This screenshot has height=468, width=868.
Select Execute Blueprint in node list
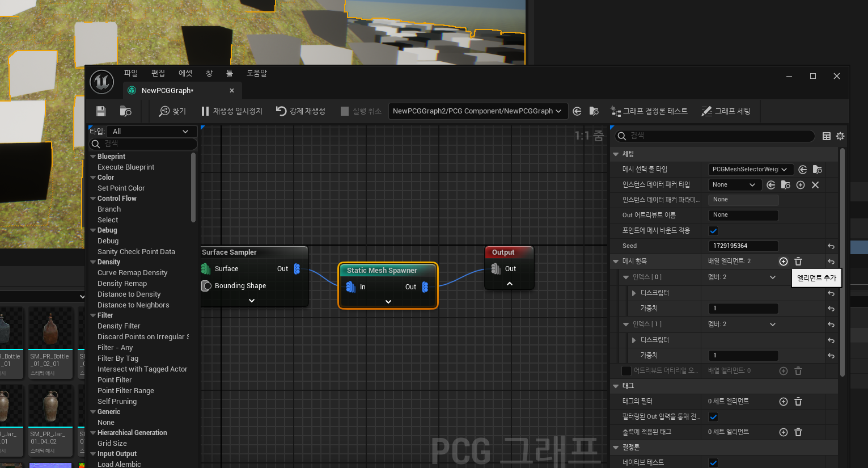tap(126, 167)
